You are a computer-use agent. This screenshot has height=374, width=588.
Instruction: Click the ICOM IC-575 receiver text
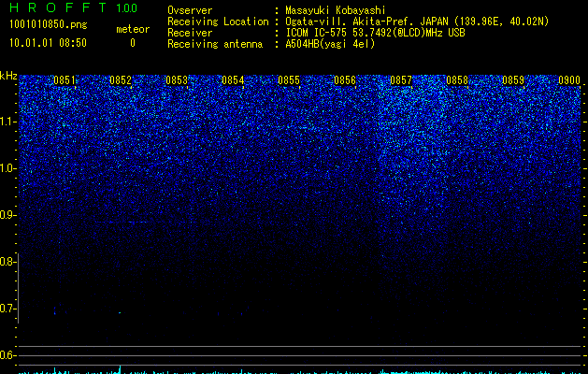(375, 33)
